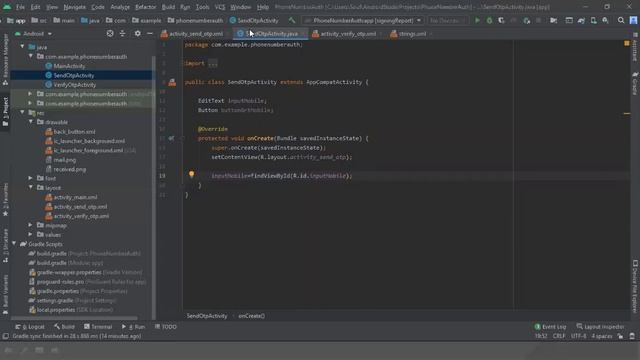Collapse the com.example.phonenumberauth package
This screenshot has height=360, width=640.
point(31,56)
